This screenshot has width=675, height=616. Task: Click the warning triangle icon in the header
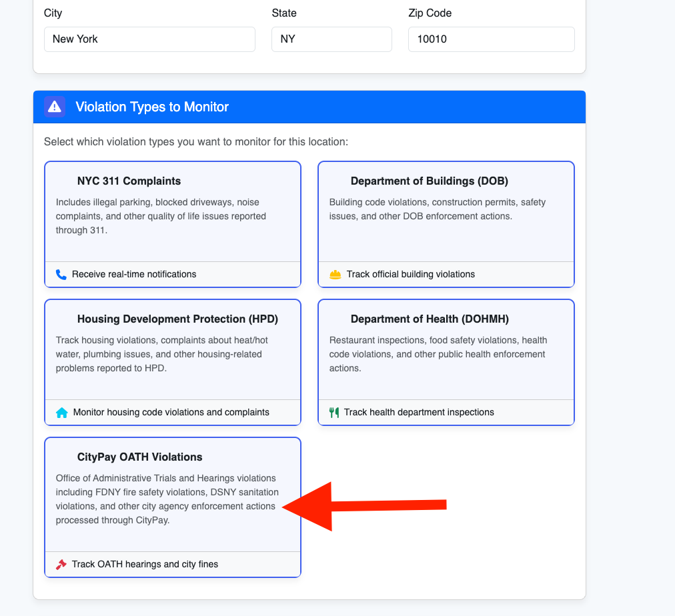(x=55, y=107)
